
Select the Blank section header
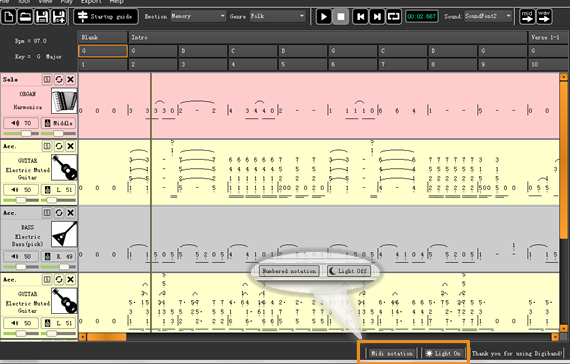click(x=103, y=37)
